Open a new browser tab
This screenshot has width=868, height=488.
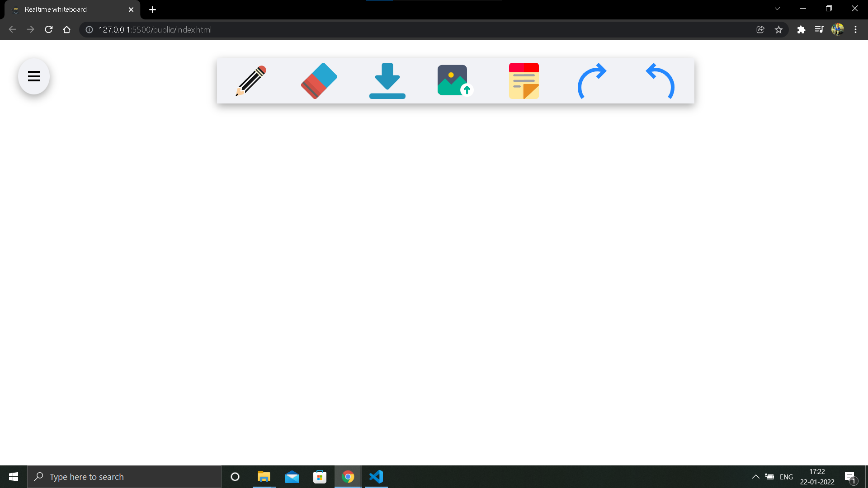coord(152,9)
